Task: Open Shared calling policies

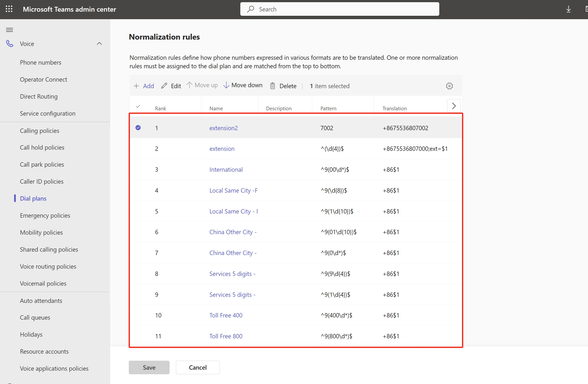Action: [x=49, y=250]
